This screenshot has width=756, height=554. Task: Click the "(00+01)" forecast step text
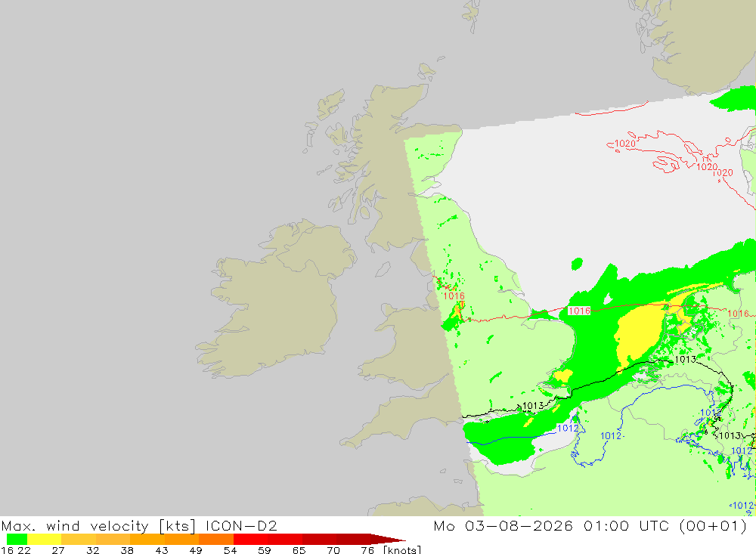coord(713,526)
